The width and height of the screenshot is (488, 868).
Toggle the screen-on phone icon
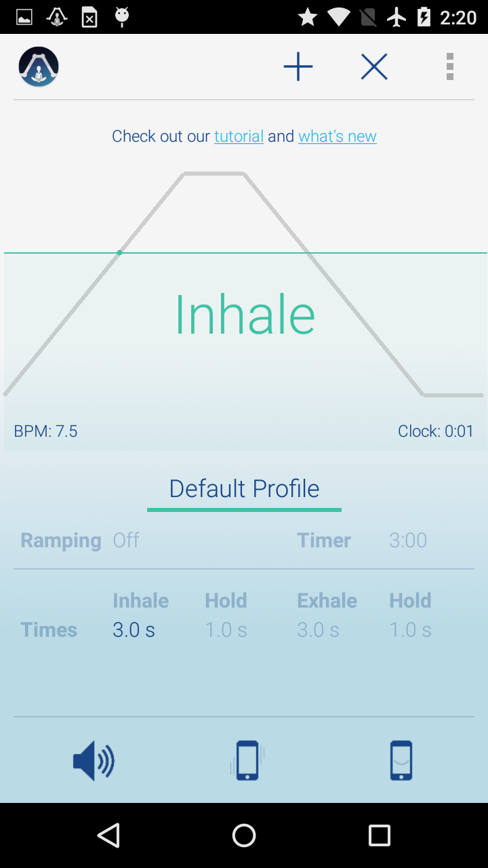click(x=401, y=761)
